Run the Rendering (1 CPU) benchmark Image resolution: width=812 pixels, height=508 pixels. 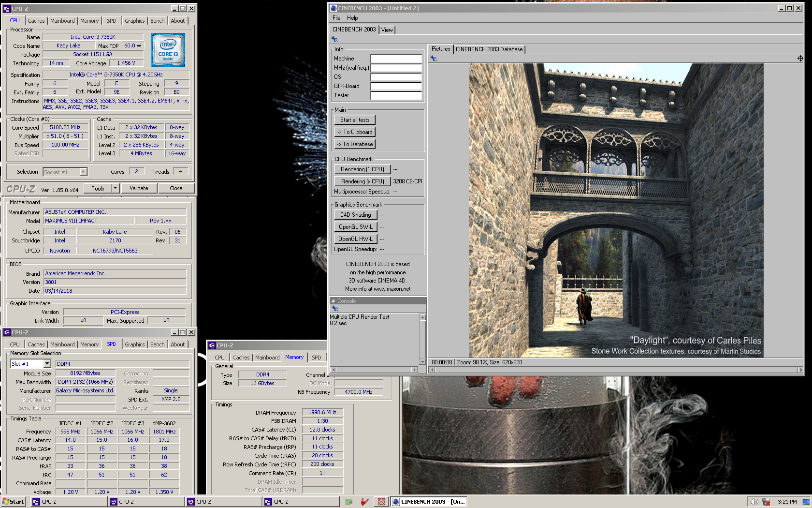(x=362, y=169)
